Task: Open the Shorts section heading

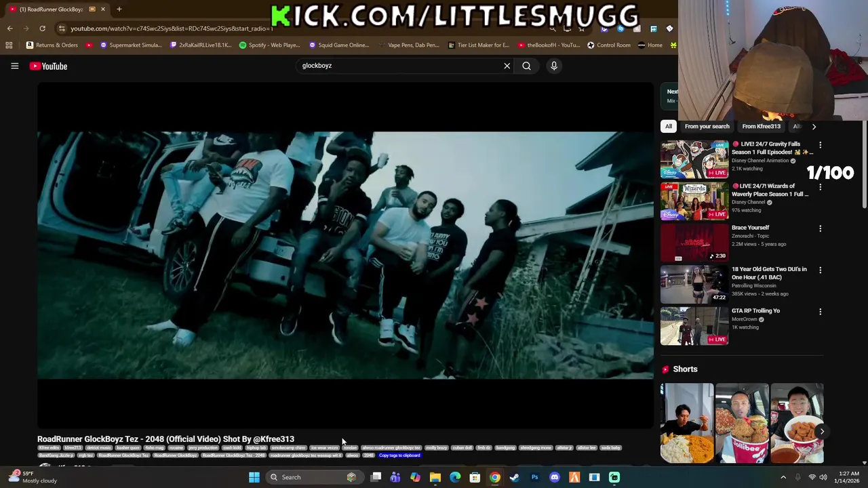Action: (685, 369)
